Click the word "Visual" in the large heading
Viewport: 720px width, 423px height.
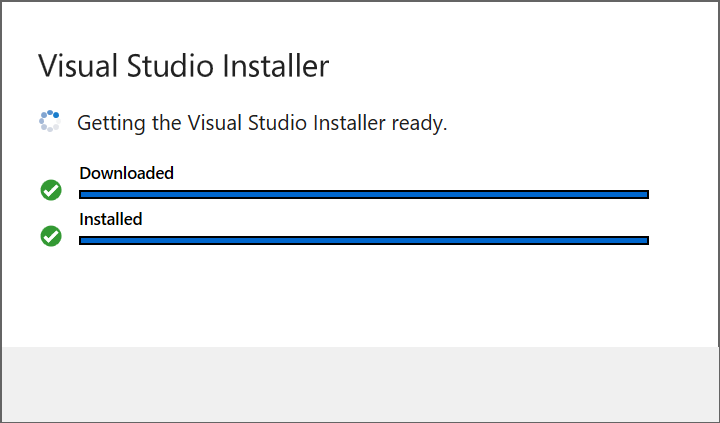coord(77,66)
